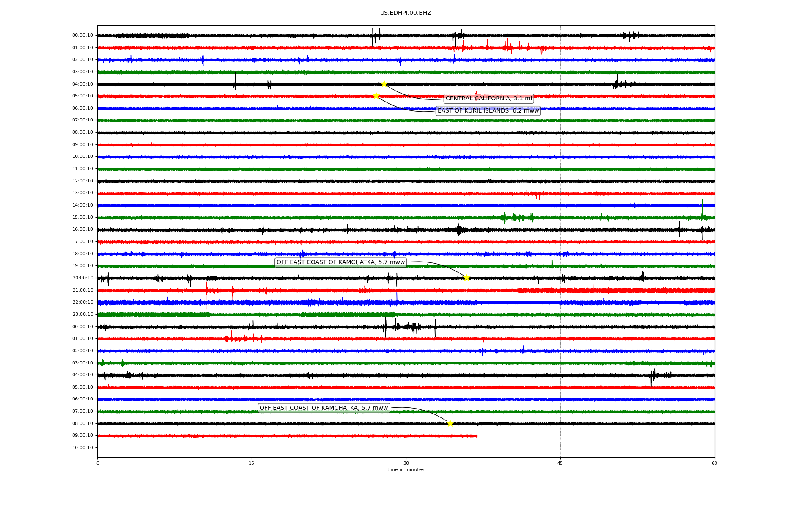Click the 21:00:10 row label
The image size is (812, 508).
click(82, 290)
